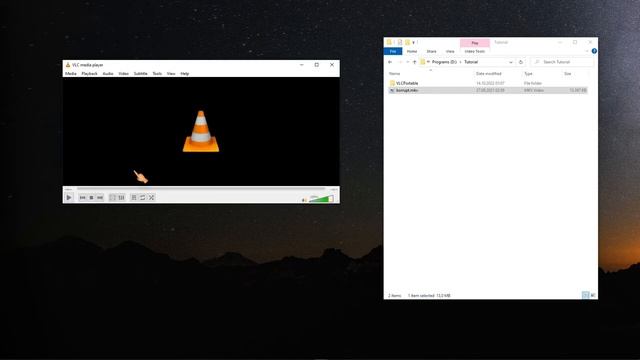
Task: Switch to Explorer's View ribbon tab
Action: tap(450, 51)
